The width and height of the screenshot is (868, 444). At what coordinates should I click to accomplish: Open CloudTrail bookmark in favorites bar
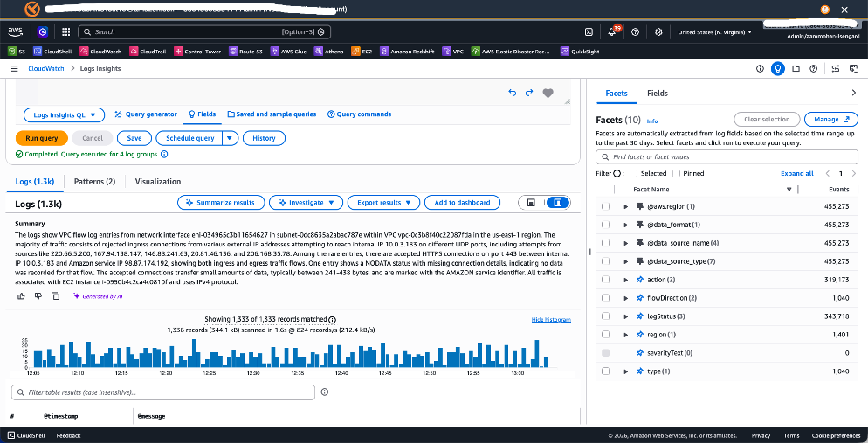click(148, 52)
